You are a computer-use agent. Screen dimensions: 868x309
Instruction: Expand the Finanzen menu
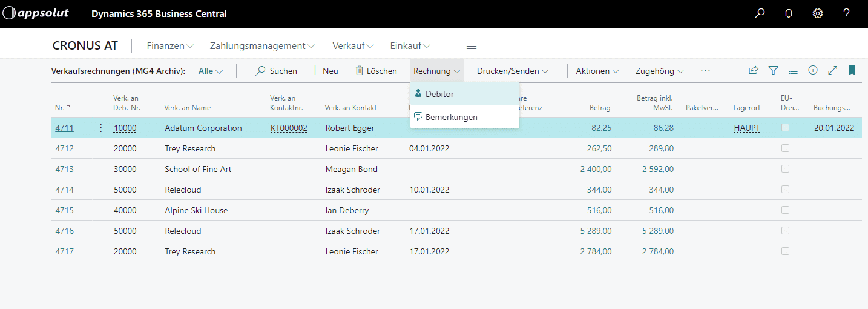click(x=170, y=46)
